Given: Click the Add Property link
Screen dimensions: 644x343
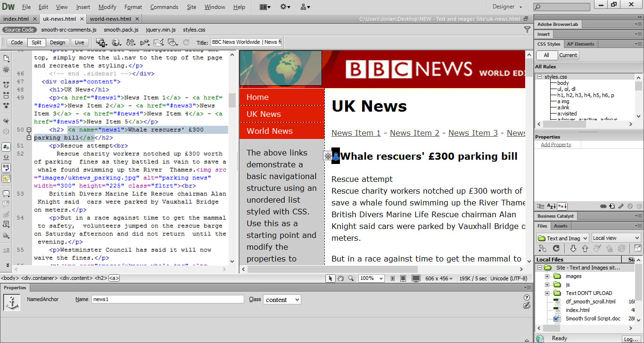Looking at the screenshot, I should pos(556,145).
